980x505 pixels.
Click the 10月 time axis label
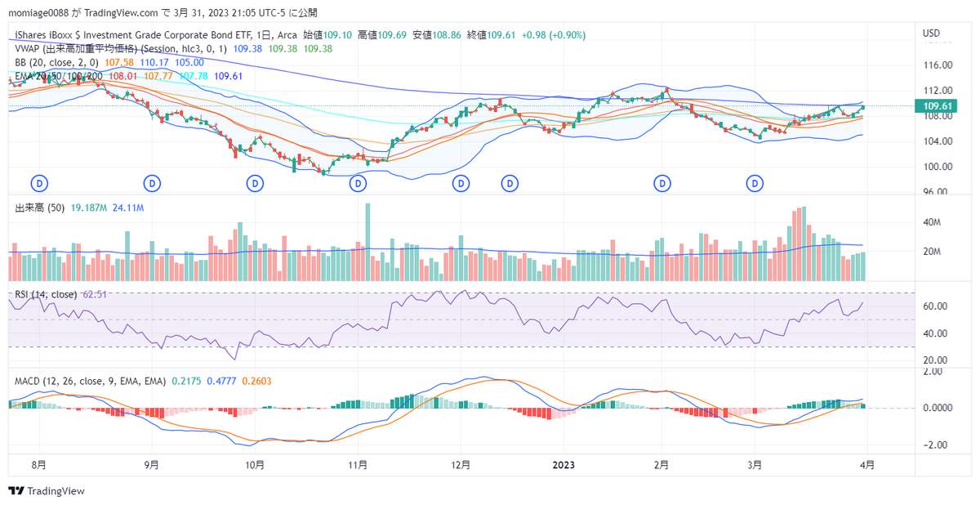pyautogui.click(x=255, y=464)
